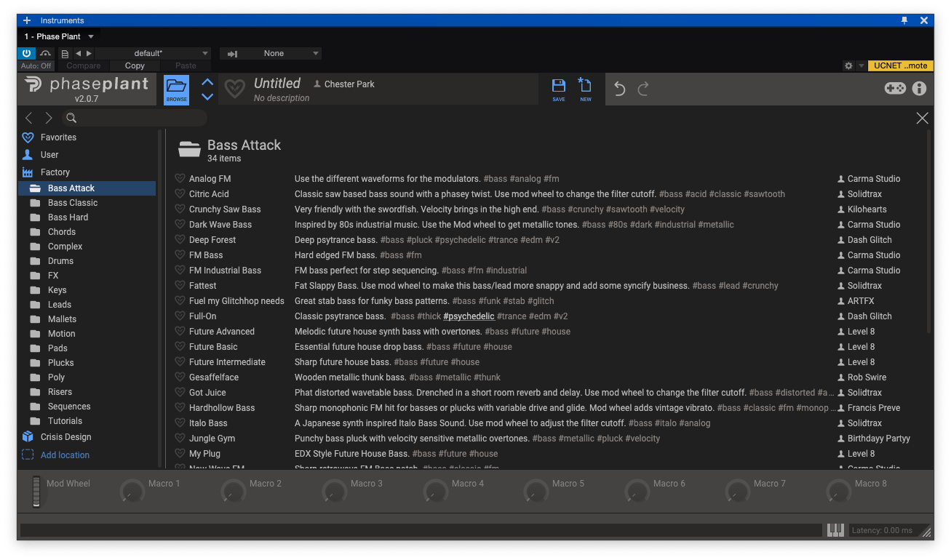Viewport: 951px width, 560px height.
Task: Close the preset browser with X
Action: (x=922, y=118)
